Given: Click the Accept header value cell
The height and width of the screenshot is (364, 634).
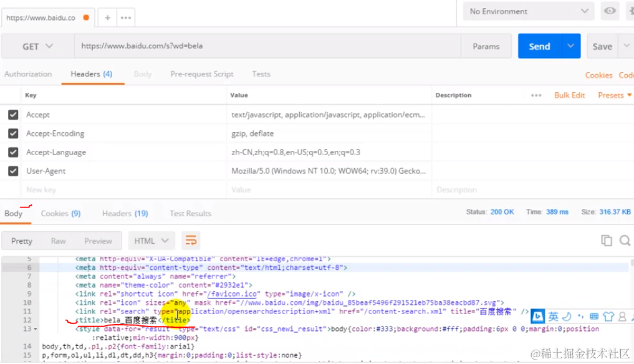Looking at the screenshot, I should point(329,115).
